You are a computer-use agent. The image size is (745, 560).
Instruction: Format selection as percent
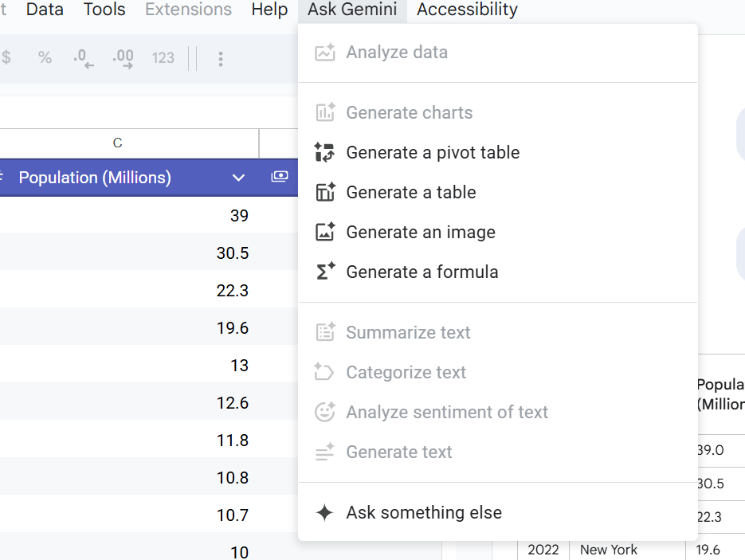pyautogui.click(x=45, y=58)
